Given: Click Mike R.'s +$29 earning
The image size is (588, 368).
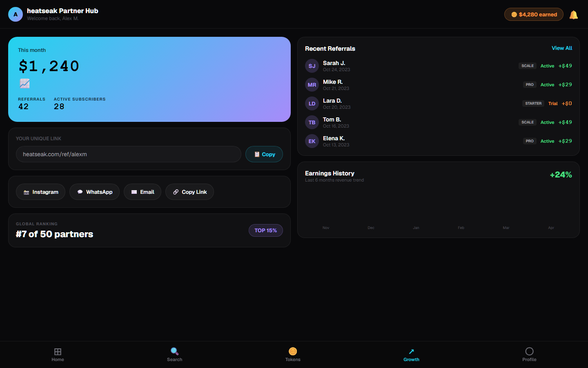Looking at the screenshot, I should click(x=565, y=85).
